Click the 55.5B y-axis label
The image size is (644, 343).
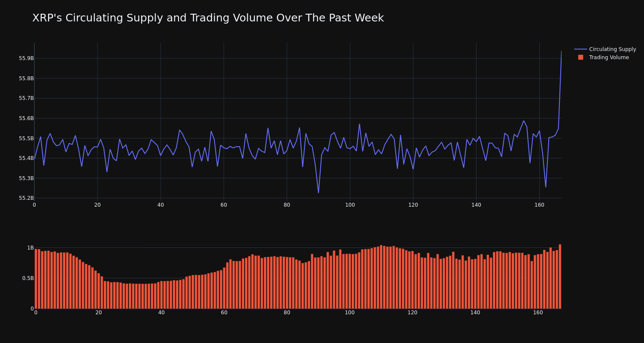pyautogui.click(x=26, y=138)
